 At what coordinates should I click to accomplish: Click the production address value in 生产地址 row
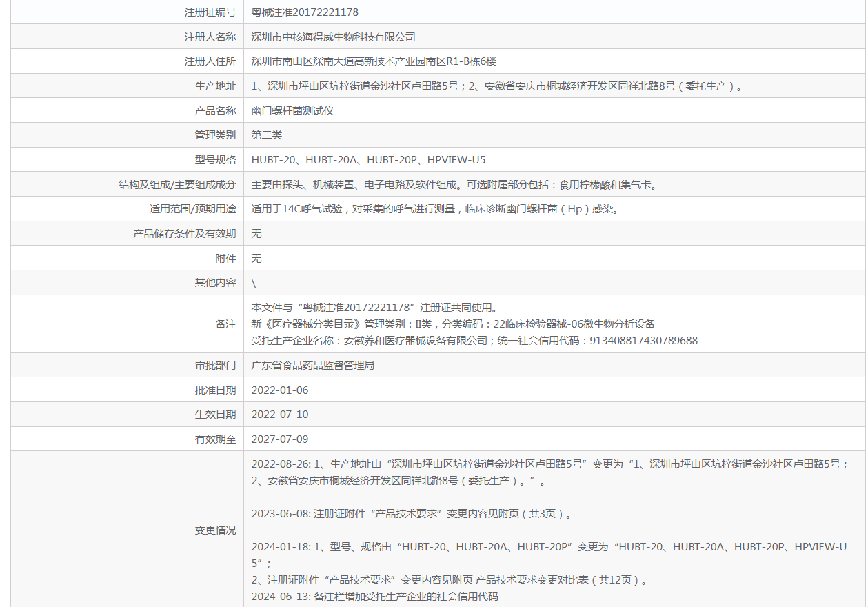tap(497, 86)
